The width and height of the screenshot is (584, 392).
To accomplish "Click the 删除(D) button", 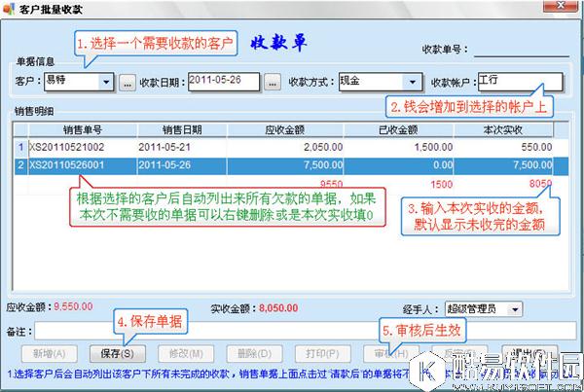I will tap(254, 354).
